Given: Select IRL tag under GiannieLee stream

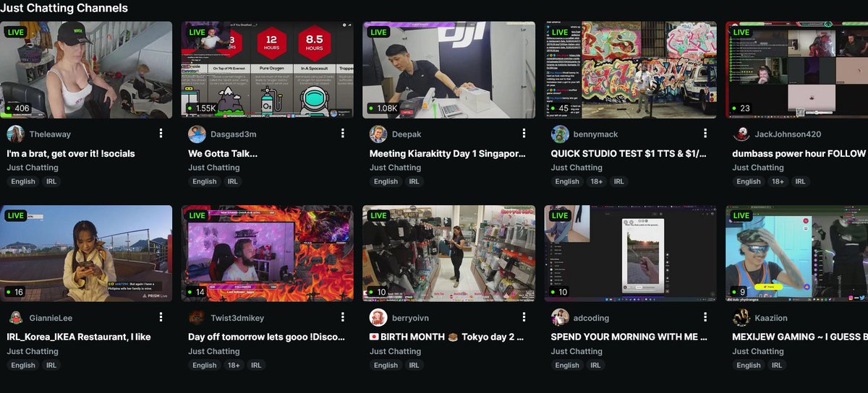Looking at the screenshot, I should point(51,366).
